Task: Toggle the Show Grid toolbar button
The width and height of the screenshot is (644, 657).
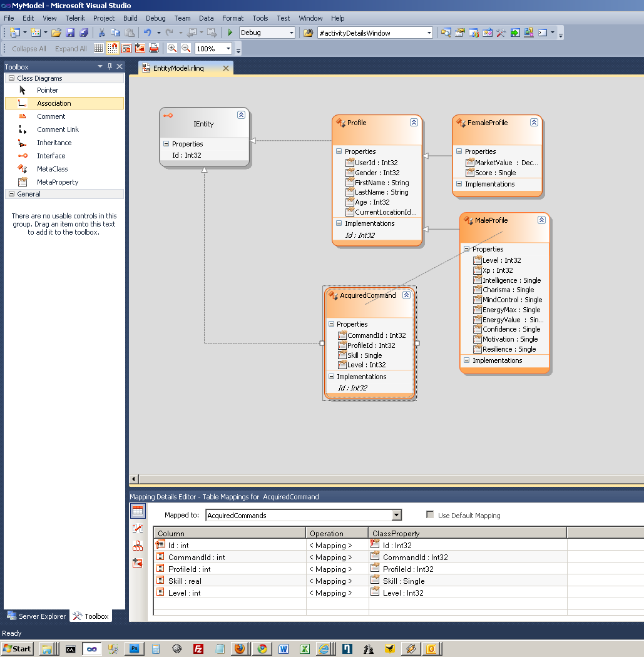Action: click(x=99, y=48)
